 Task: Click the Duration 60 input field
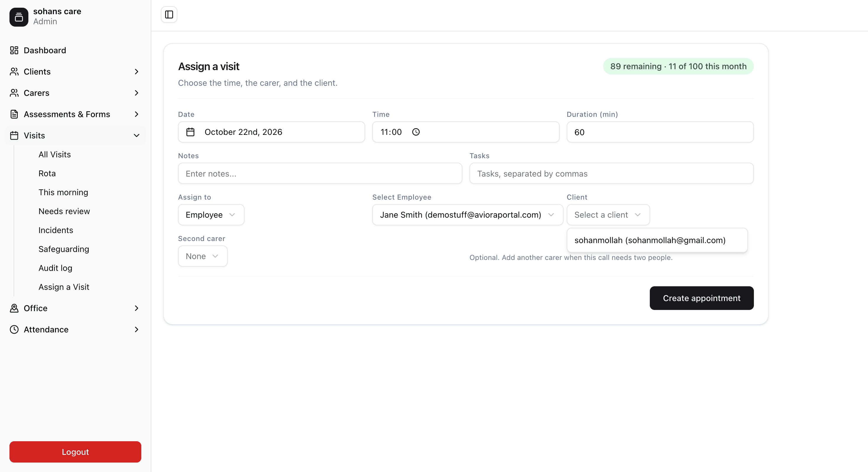[660, 132]
